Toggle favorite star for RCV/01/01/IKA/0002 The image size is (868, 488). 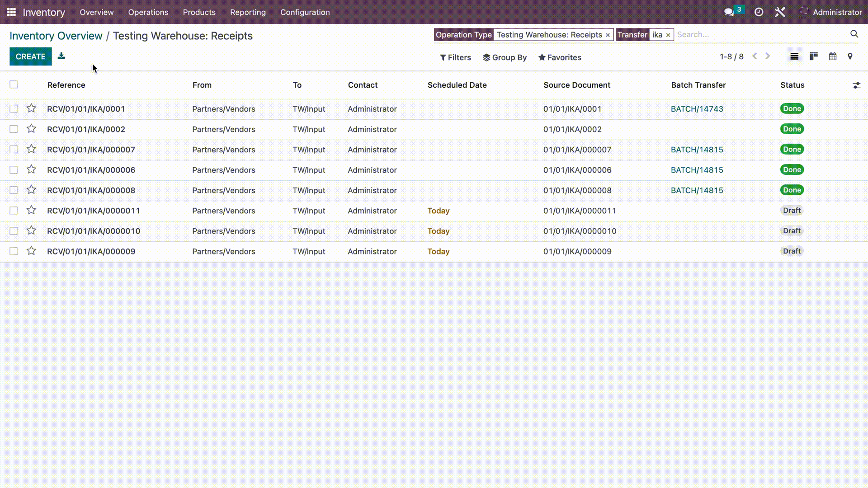coord(31,129)
